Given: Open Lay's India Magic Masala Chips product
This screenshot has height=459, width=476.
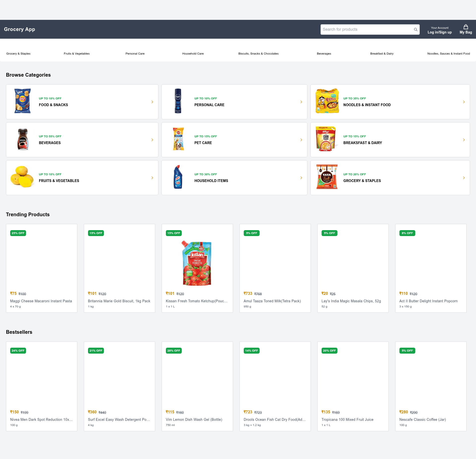Looking at the screenshot, I should (351, 301).
